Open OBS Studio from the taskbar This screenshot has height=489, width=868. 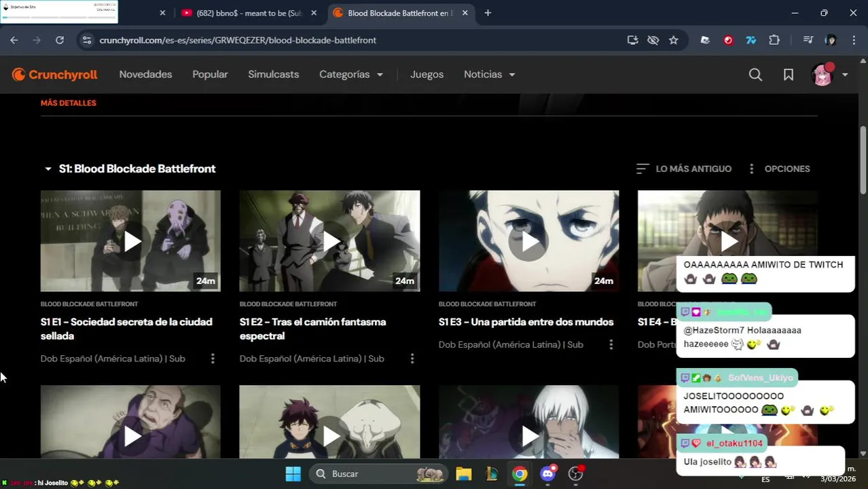click(576, 474)
